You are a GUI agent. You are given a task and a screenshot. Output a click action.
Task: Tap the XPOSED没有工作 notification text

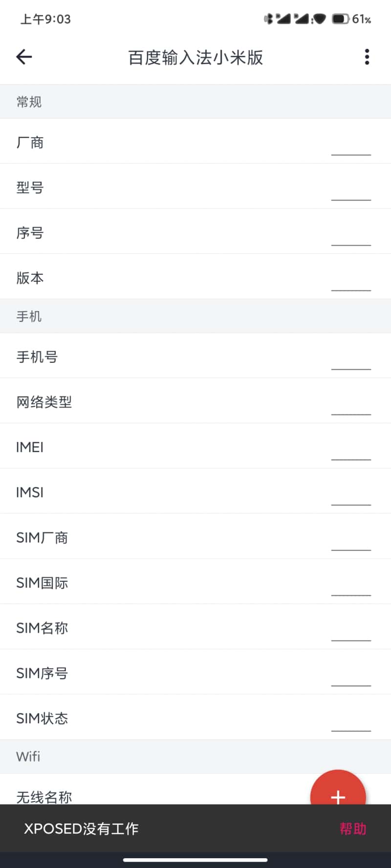tap(81, 828)
